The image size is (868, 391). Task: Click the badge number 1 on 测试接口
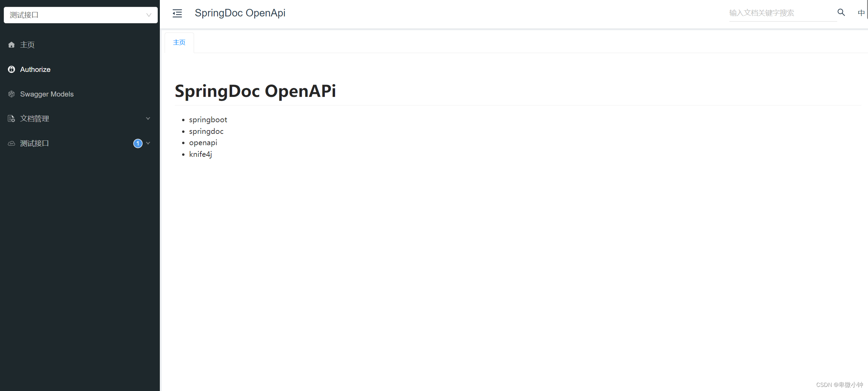pyautogui.click(x=138, y=143)
